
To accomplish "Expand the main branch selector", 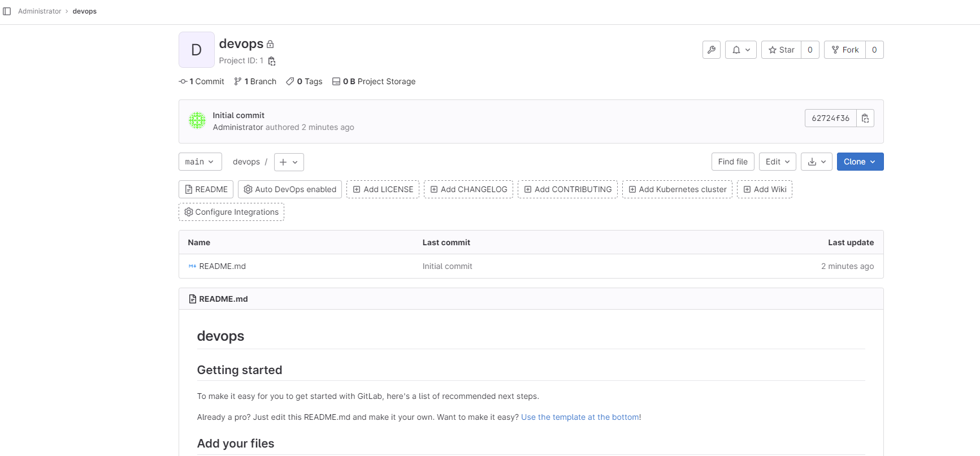I will coord(200,162).
